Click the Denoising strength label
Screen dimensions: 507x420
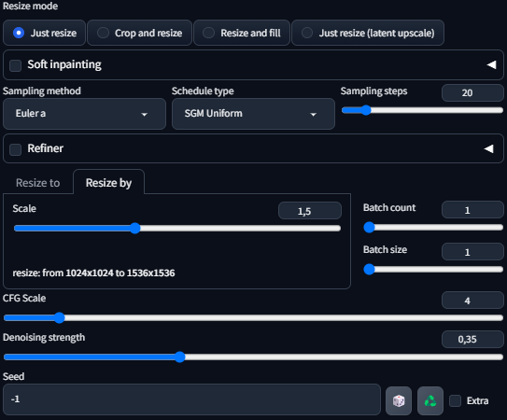coord(44,338)
